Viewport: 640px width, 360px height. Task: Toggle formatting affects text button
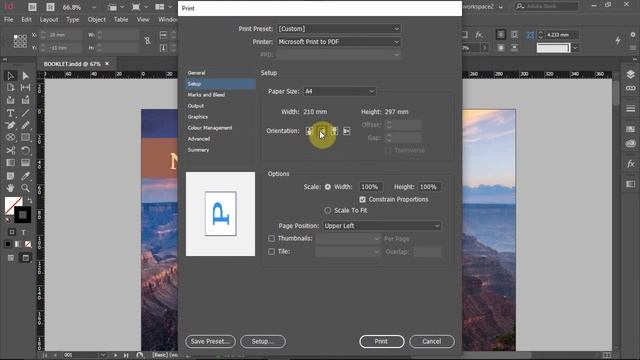23,232
